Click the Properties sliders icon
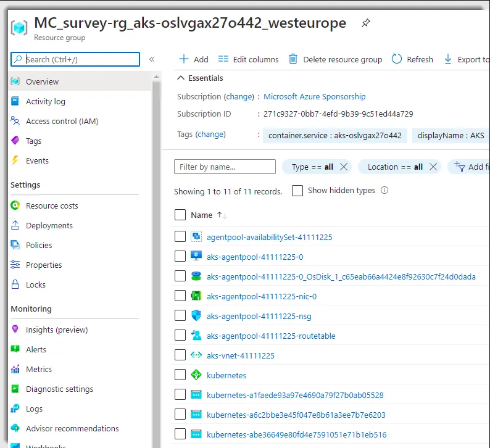Screen dimensions: 490x448 click(15, 265)
